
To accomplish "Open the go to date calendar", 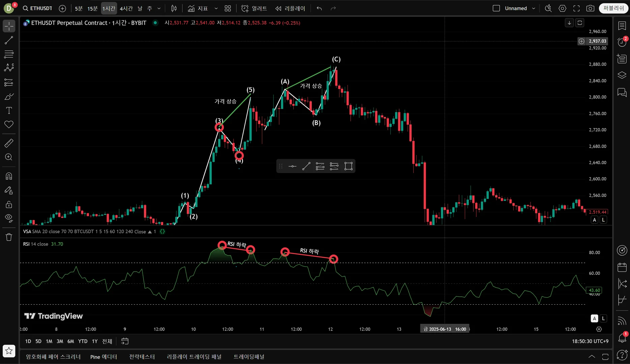I will [x=125, y=341].
